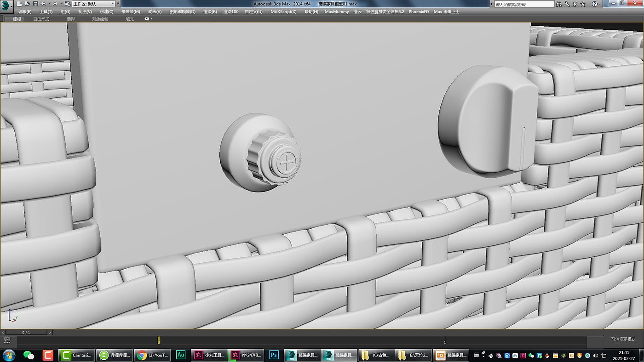Click the Open File folder icon

point(27,4)
